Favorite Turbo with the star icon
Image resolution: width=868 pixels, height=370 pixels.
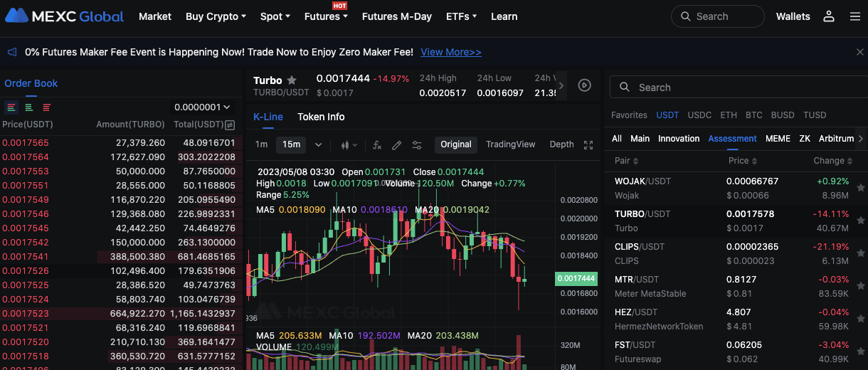(292, 80)
